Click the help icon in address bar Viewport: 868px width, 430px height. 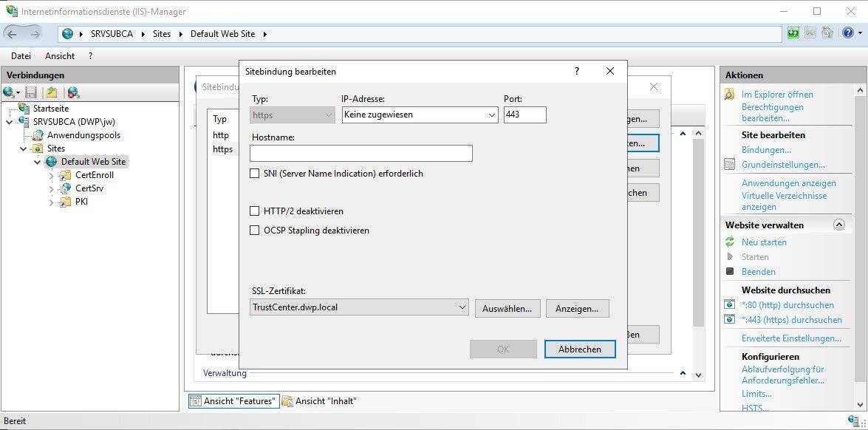(x=847, y=33)
